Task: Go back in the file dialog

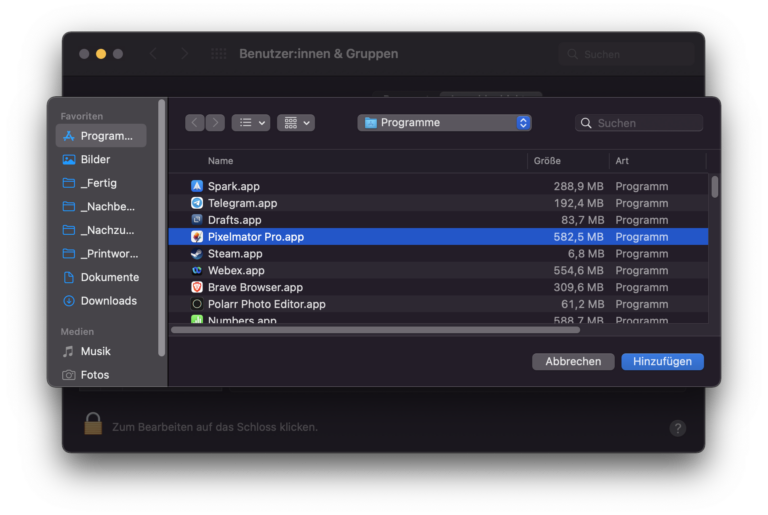Action: 194,123
